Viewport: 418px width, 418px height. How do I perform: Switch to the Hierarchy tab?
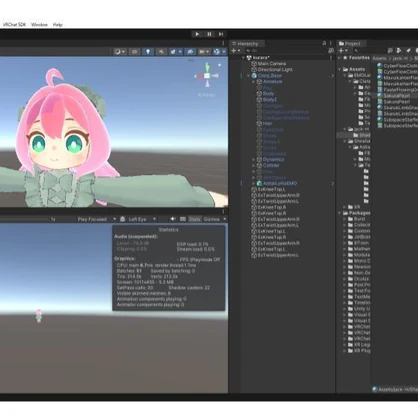(x=248, y=44)
